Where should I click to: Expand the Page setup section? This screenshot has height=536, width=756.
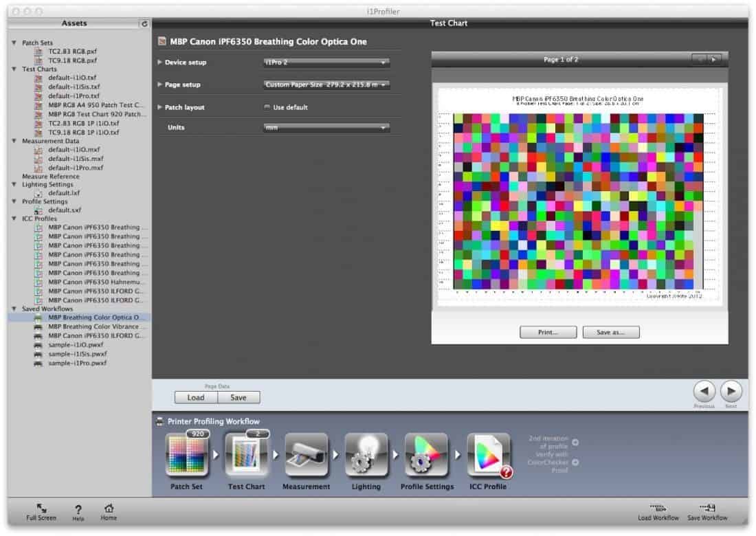160,85
